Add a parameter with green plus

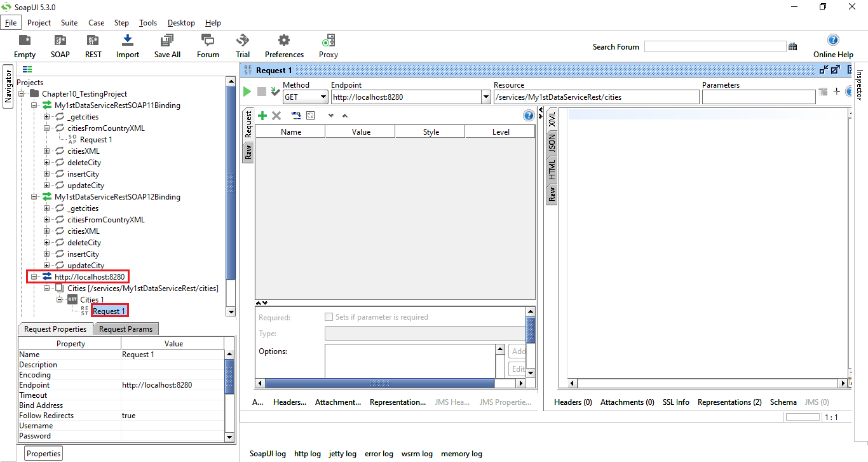(262, 116)
